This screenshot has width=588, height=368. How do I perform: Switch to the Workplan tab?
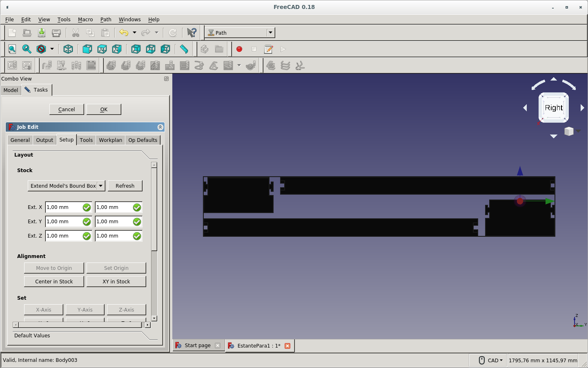point(110,140)
